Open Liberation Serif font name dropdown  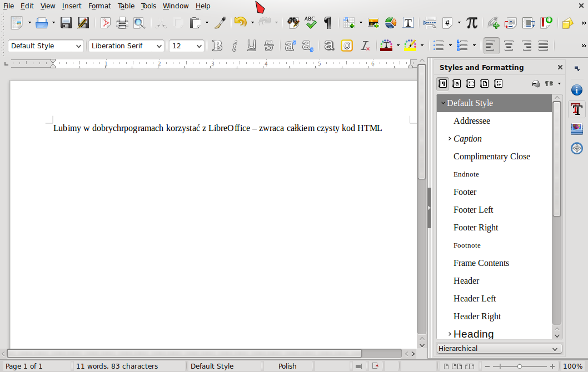159,46
